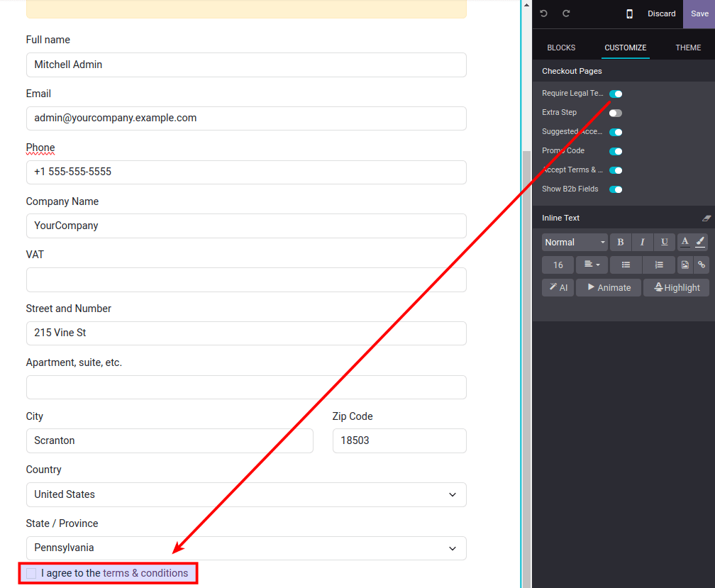
Task: Open text alignment dropdown
Action: click(592, 265)
